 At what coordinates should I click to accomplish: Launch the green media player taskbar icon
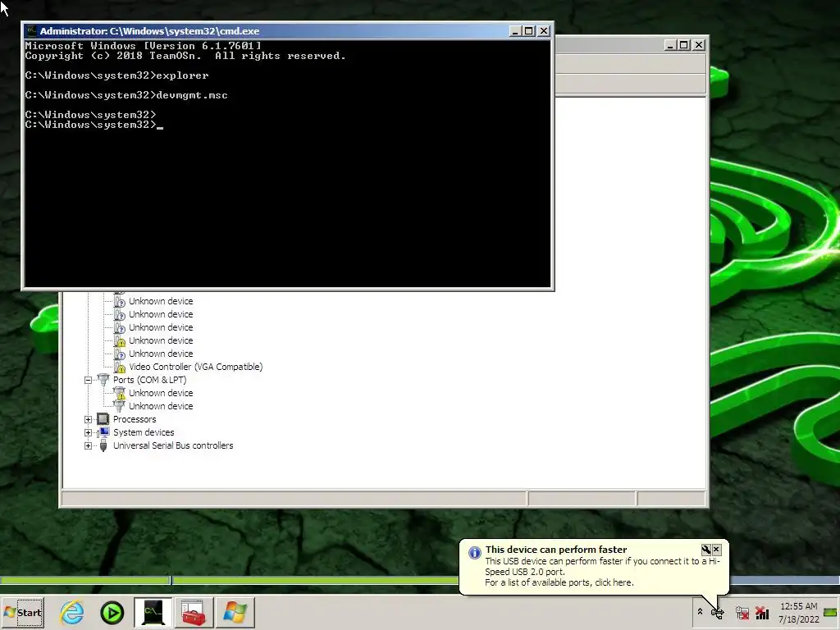pos(112,612)
